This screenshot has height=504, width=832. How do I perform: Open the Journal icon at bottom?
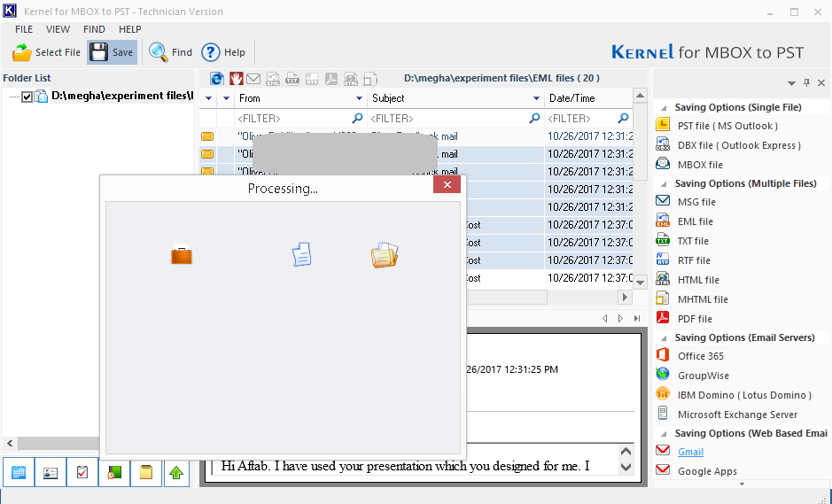(x=114, y=472)
